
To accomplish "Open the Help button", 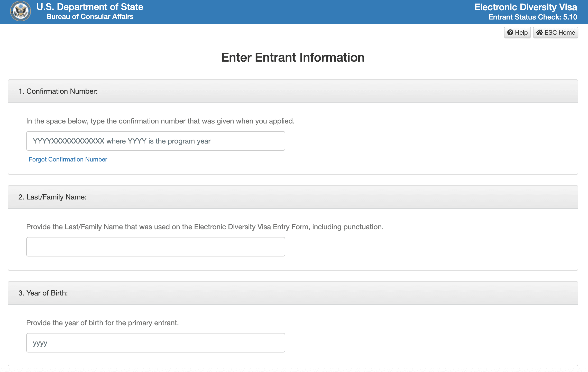I will (517, 33).
